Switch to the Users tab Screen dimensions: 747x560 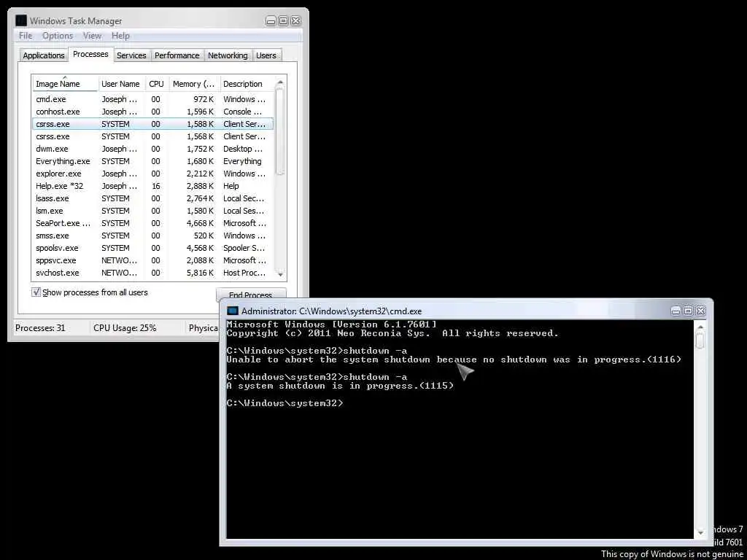(266, 55)
